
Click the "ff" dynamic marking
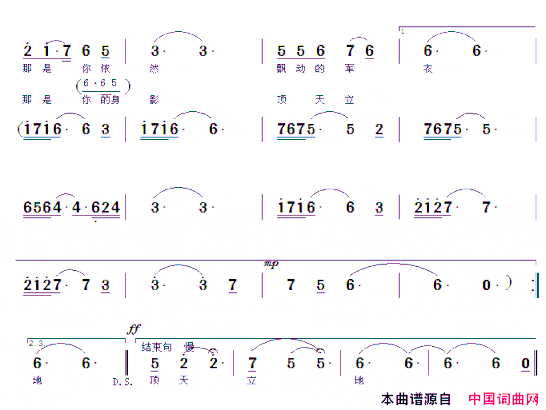pyautogui.click(x=134, y=328)
